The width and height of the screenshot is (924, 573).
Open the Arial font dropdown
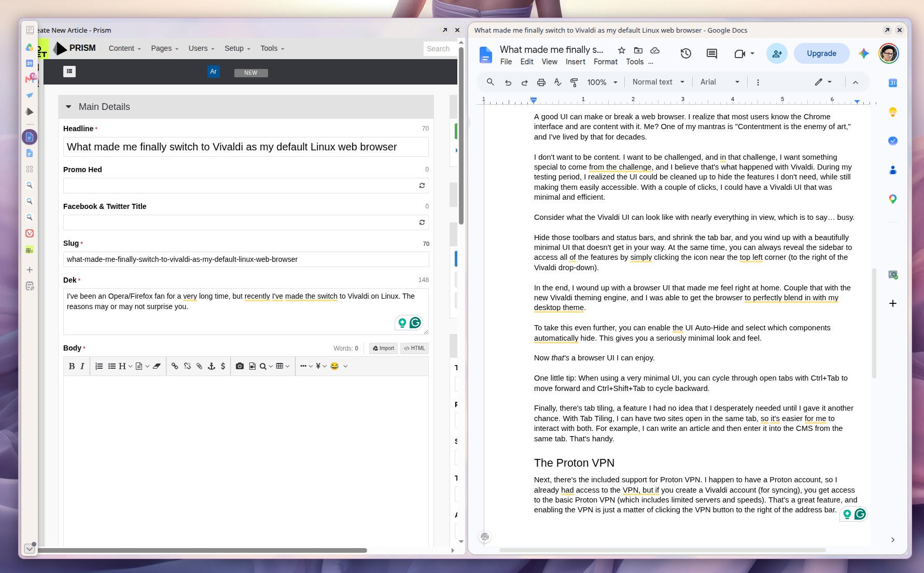(x=720, y=82)
